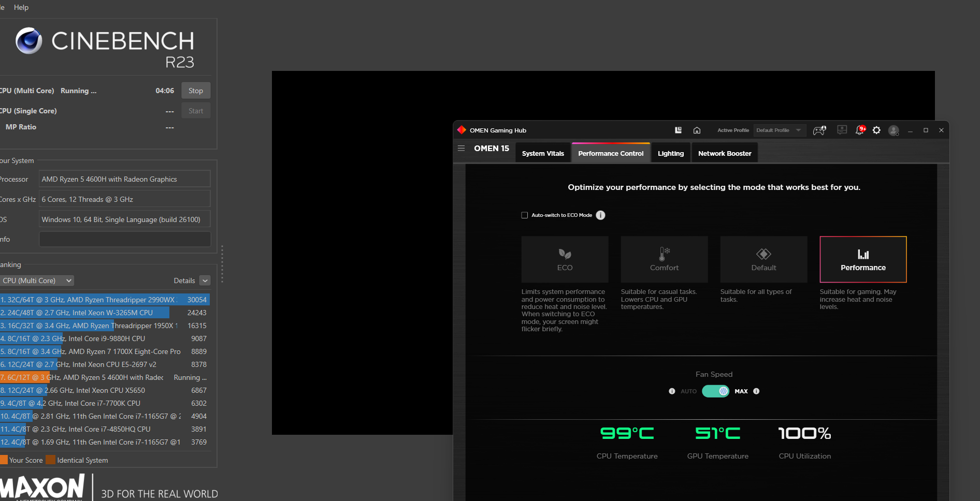Select the Default mode diamond icon

tap(763, 255)
